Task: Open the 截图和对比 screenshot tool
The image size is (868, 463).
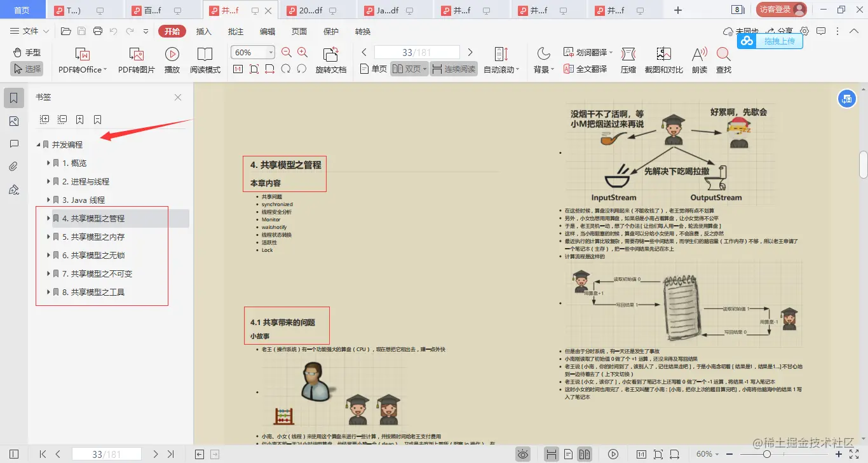Action: [663, 60]
